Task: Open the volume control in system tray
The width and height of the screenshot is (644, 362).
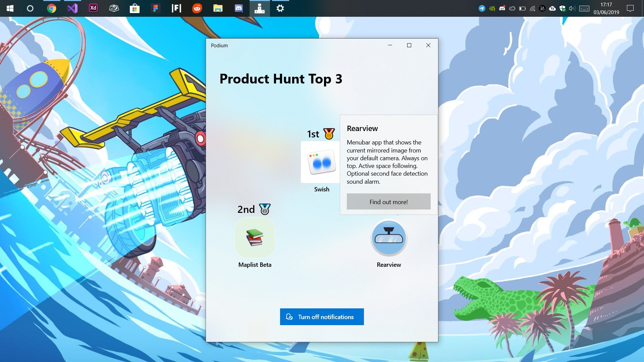Action: pyautogui.click(x=572, y=9)
